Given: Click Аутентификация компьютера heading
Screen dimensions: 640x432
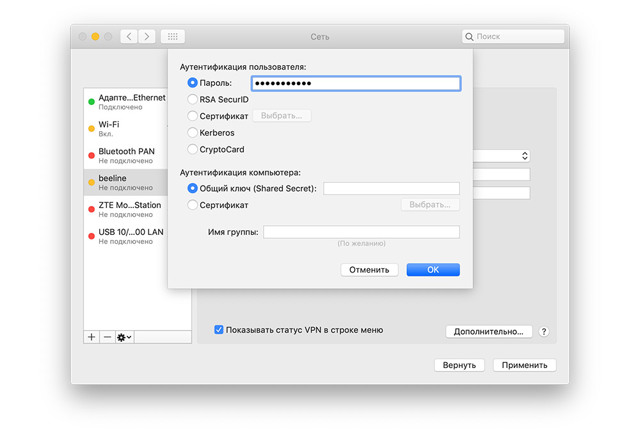Looking at the screenshot, I should point(240,173).
